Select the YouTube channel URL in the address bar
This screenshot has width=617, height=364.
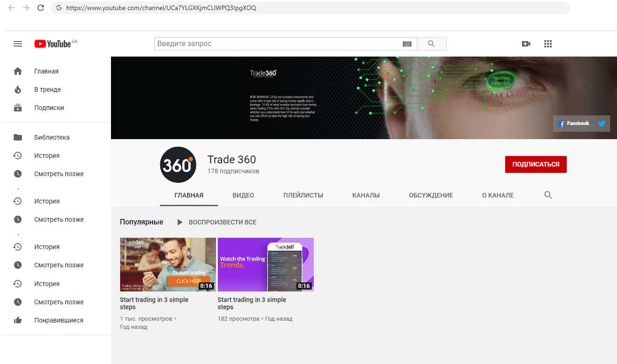coord(161,8)
